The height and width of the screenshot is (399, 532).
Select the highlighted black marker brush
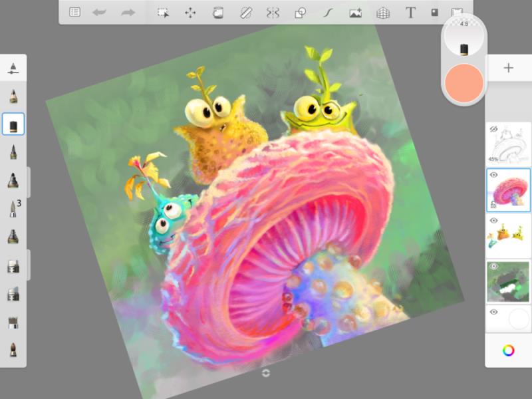pos(13,124)
